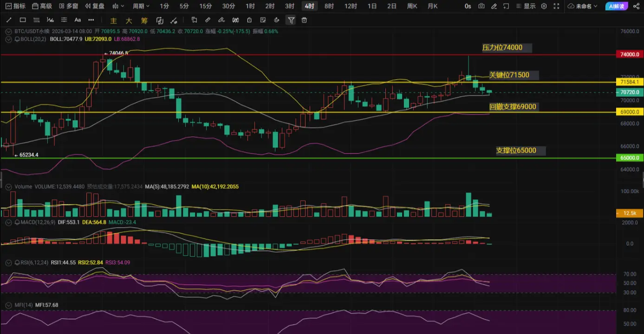The height and width of the screenshot is (334, 644).
Task: Switch to the 1日 timeframe tab
Action: tap(372, 6)
